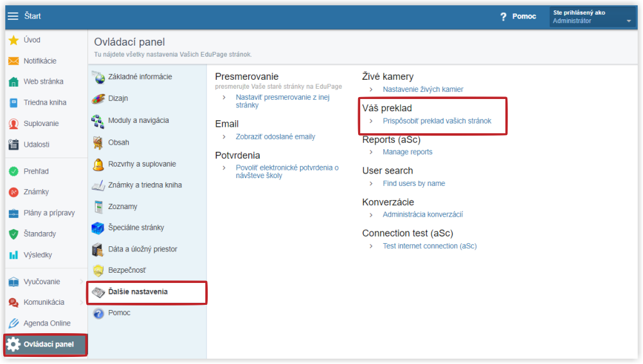Open Zobraziť odoslané emaily link
This screenshot has width=643, height=364.
pos(275,136)
